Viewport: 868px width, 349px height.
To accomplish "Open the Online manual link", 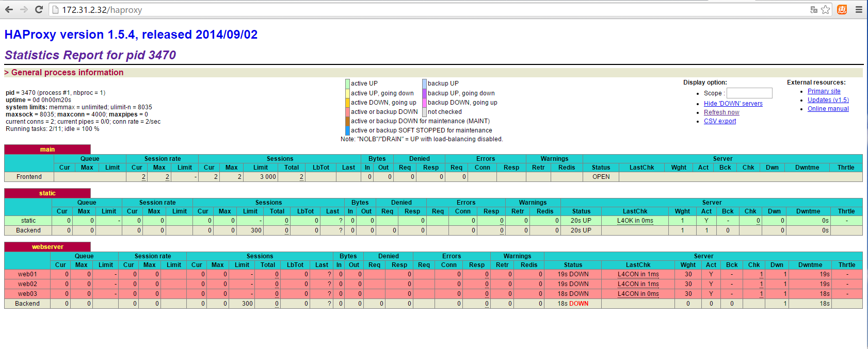I will [828, 109].
